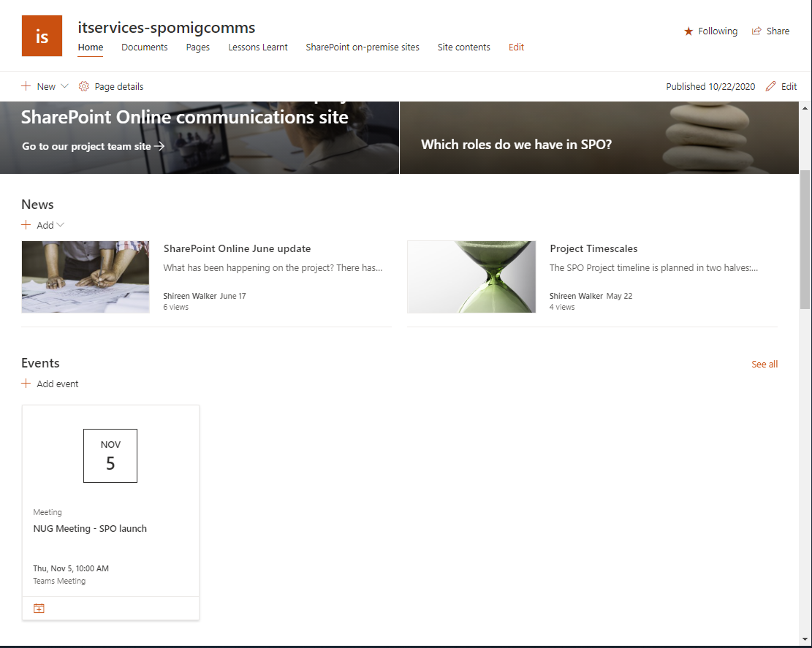812x648 pixels.
Task: Click the News section heading
Action: click(x=37, y=205)
